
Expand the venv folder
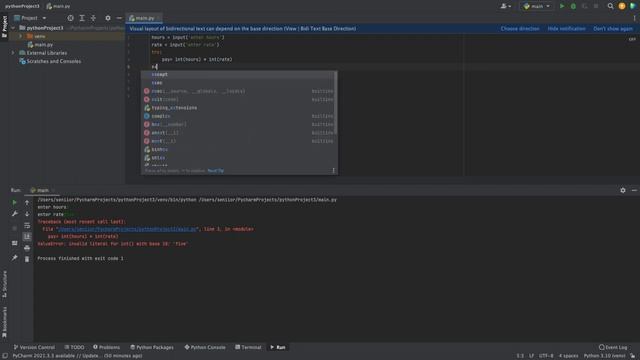coord(21,36)
